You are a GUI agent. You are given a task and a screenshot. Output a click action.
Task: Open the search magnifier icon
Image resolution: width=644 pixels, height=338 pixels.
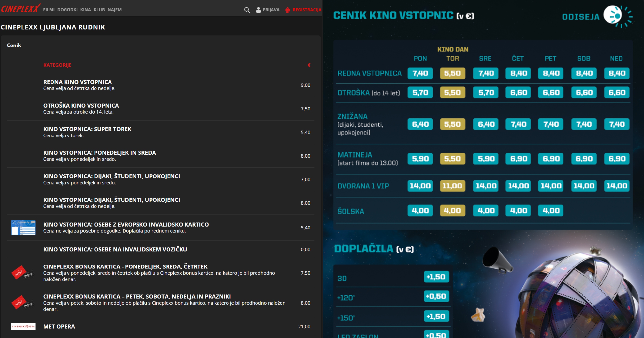point(247,10)
